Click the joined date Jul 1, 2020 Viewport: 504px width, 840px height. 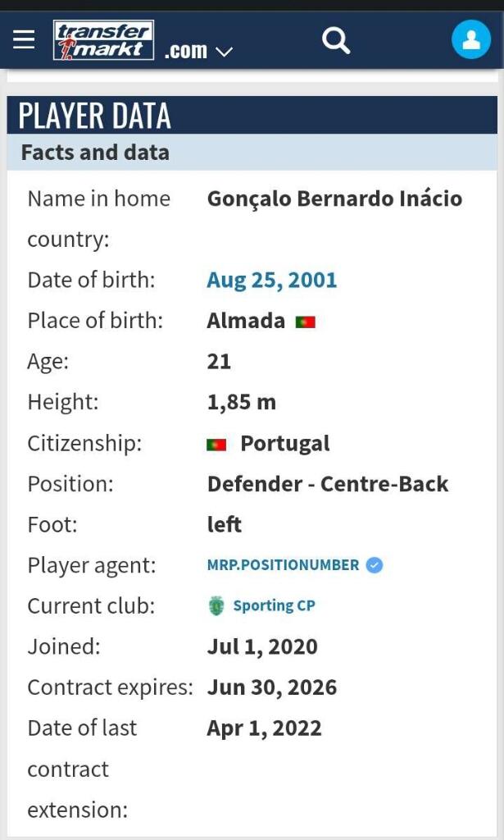pos(262,646)
